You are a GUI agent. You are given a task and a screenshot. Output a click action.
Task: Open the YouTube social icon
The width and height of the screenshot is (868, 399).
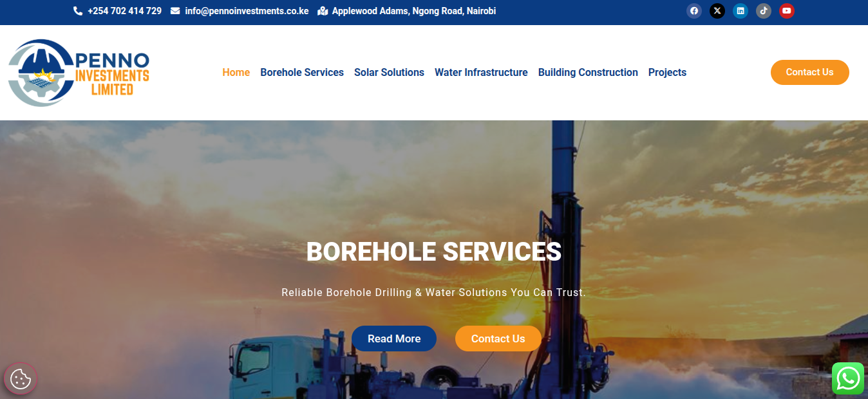(x=786, y=11)
